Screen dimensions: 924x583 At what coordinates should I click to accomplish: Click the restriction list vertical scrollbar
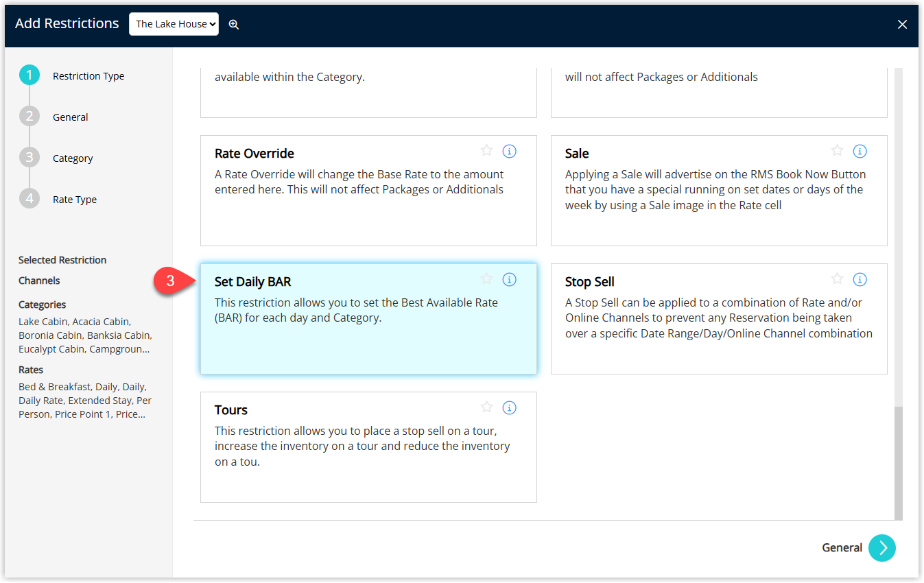tap(899, 463)
